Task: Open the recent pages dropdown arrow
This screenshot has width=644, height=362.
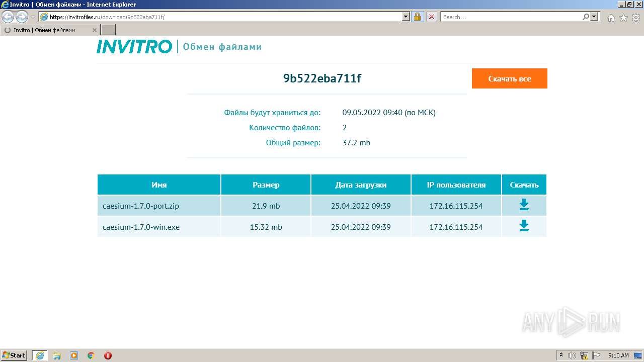Action: click(x=33, y=17)
